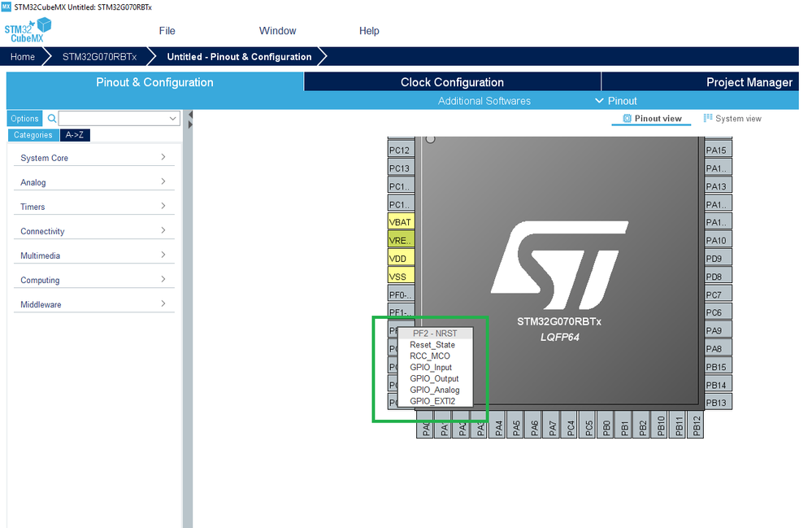Image resolution: width=812 pixels, height=528 pixels.
Task: Click pin PC7
Action: coord(719,295)
